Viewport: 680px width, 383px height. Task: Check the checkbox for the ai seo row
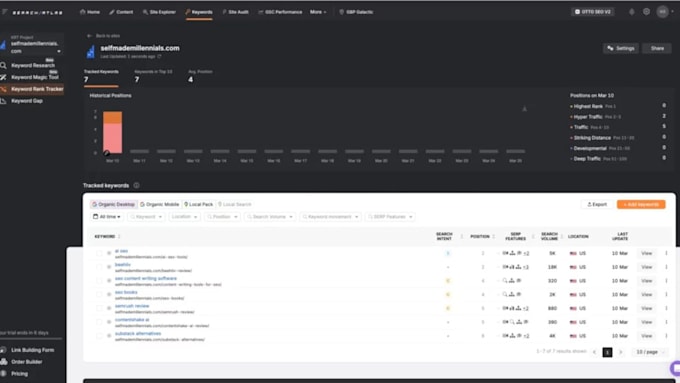99,253
